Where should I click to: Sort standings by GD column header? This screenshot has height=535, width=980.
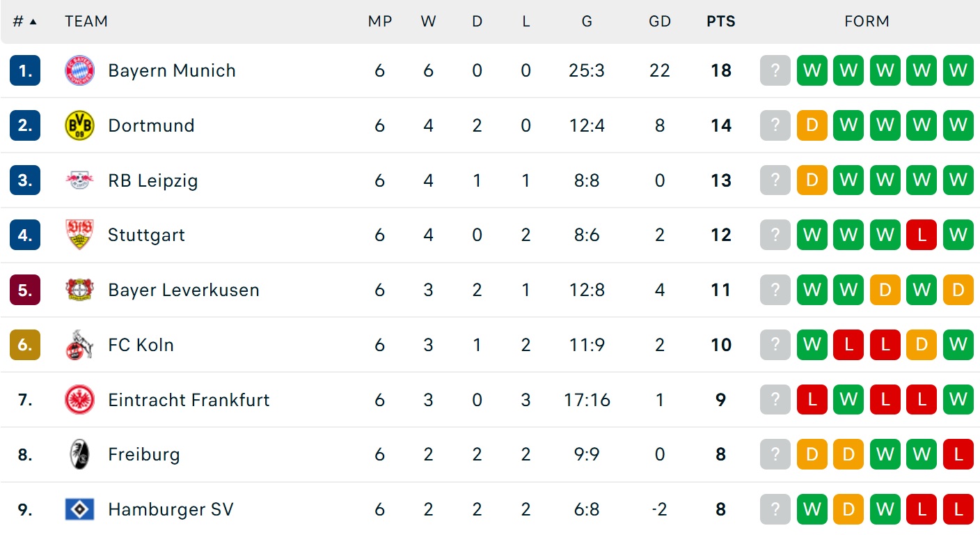pyautogui.click(x=659, y=22)
